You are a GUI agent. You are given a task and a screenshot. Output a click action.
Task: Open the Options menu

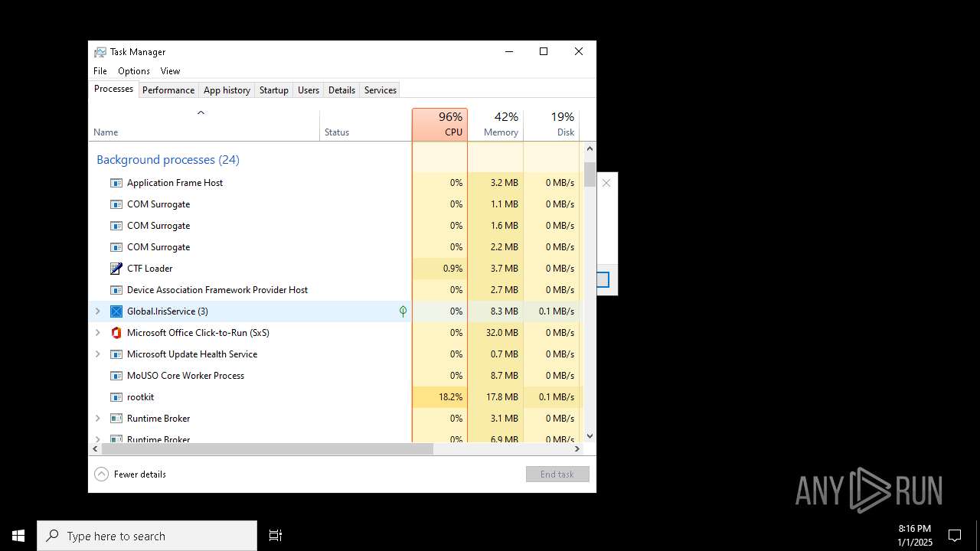[134, 71]
